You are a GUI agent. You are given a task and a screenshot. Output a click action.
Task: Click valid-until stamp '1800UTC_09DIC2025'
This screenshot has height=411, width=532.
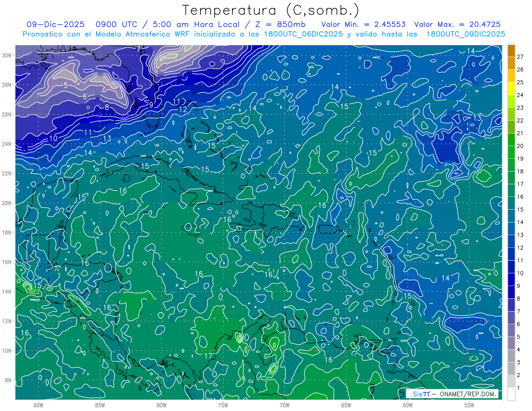[465, 34]
